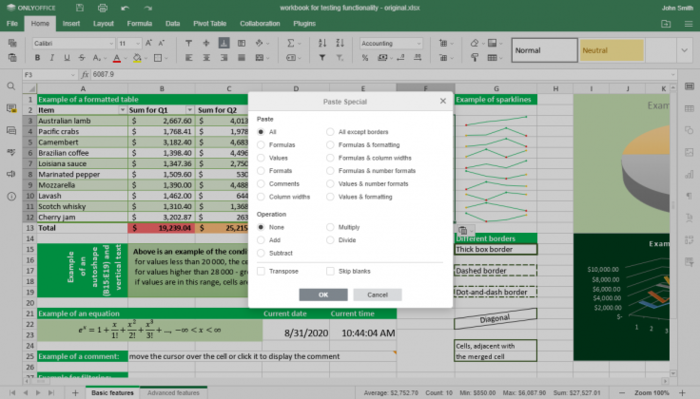
Task: Select the Formulas paste option
Action: [x=261, y=145]
